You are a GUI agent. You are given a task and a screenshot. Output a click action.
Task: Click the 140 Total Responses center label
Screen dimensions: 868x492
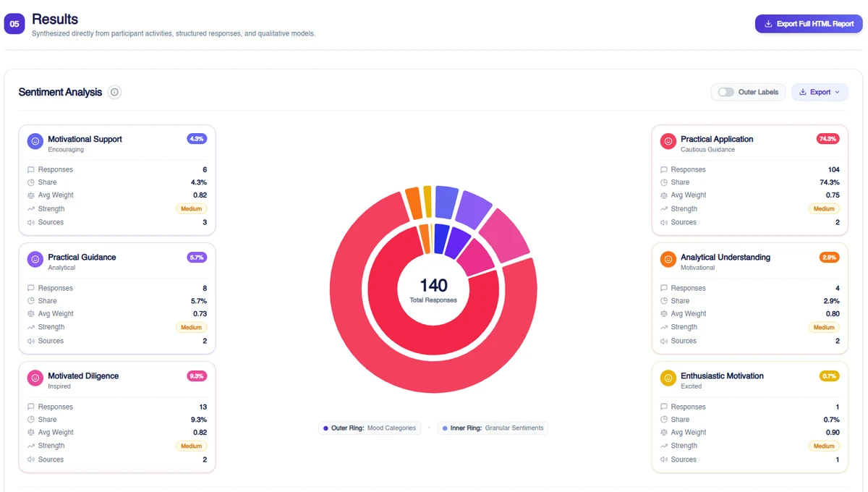(x=433, y=290)
